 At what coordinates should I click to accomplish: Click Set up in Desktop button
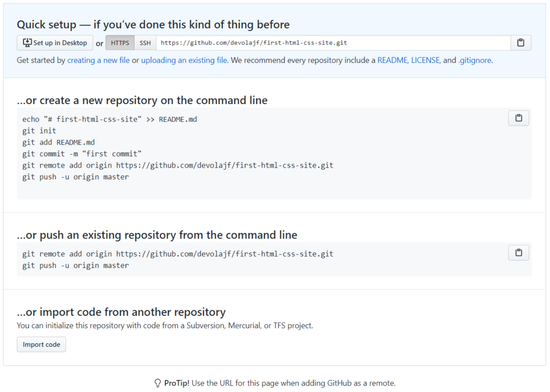tap(55, 43)
